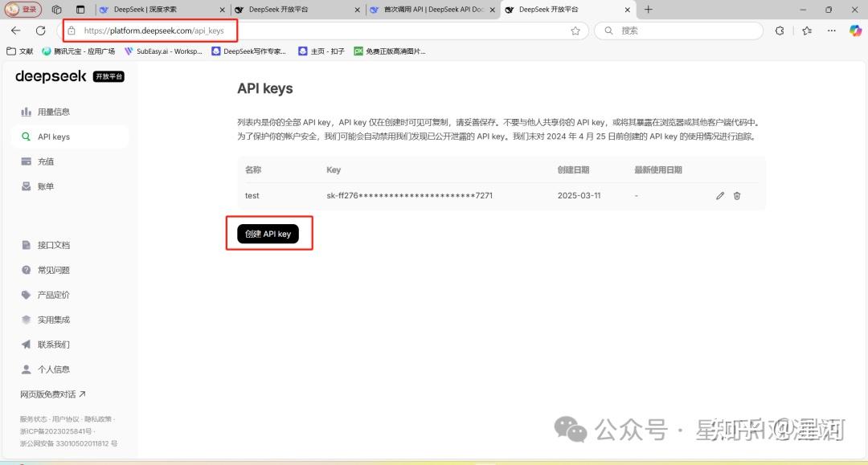
Task: Open the workspaces icon in title bar
Action: pos(56,10)
